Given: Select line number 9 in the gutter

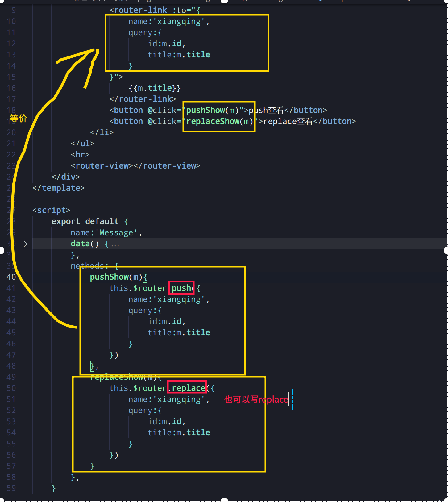Looking at the screenshot, I should coord(14,10).
